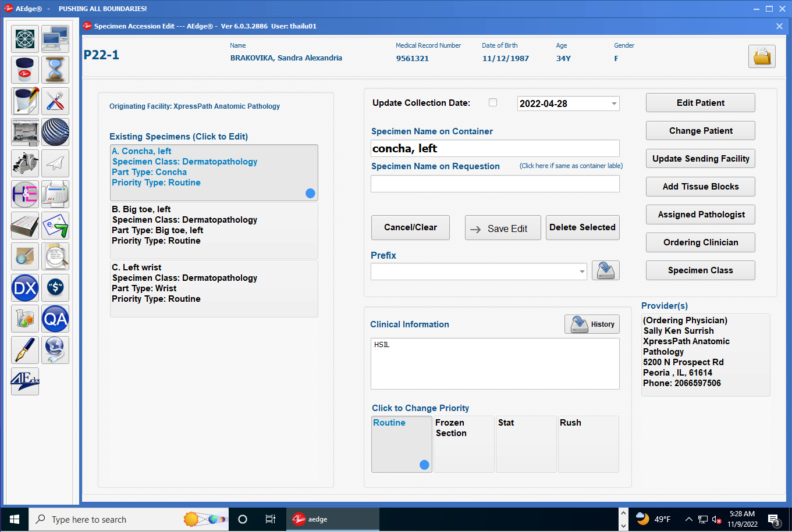Click the Clinical Information text box

coord(495,364)
